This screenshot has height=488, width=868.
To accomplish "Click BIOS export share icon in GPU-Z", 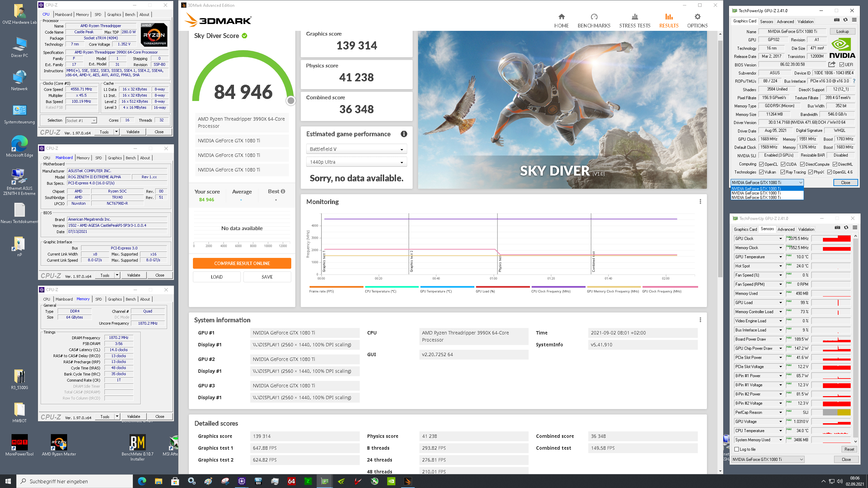I will (832, 64).
